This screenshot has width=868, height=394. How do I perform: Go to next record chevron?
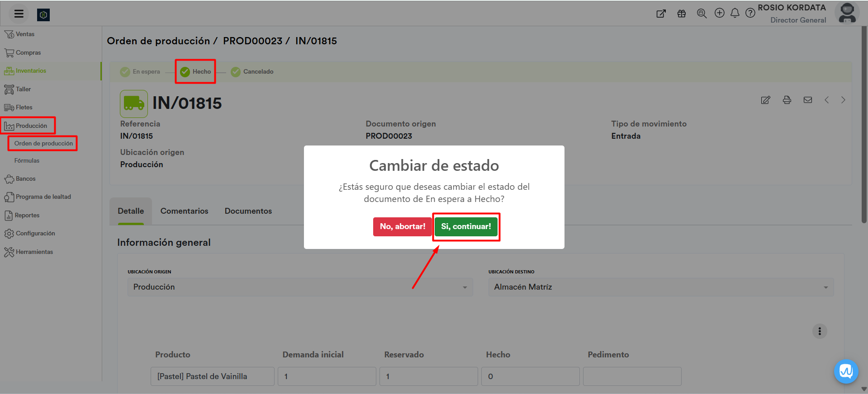(843, 100)
